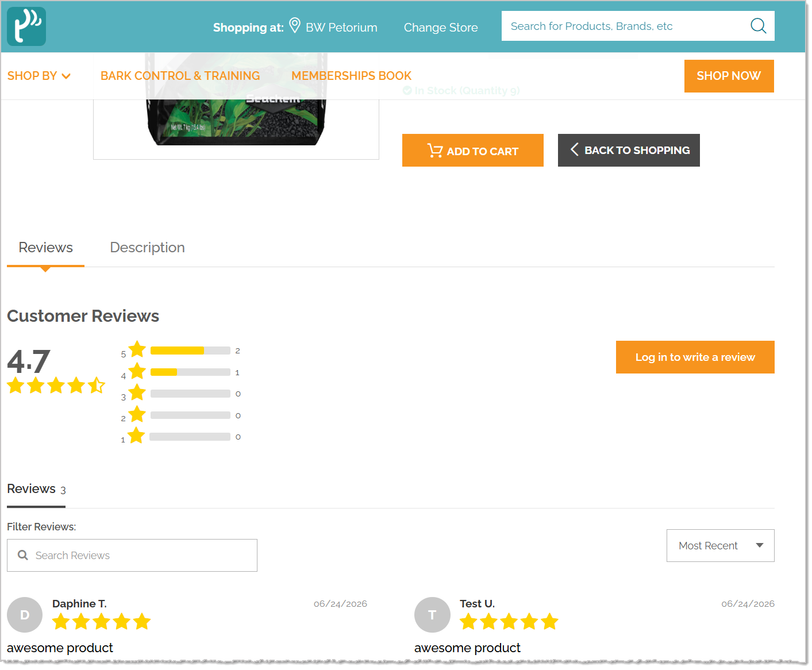Click the 5-star row star icon
This screenshot has width=812, height=670.
coord(137,349)
